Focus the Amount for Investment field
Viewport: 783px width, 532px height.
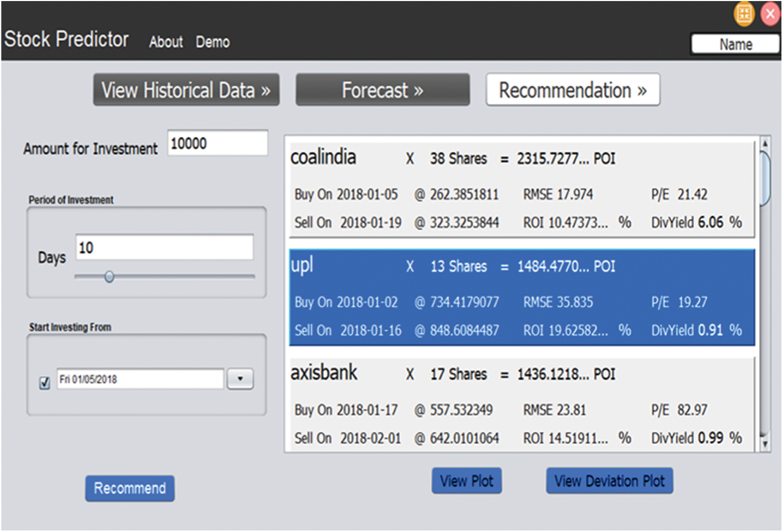coord(217,144)
